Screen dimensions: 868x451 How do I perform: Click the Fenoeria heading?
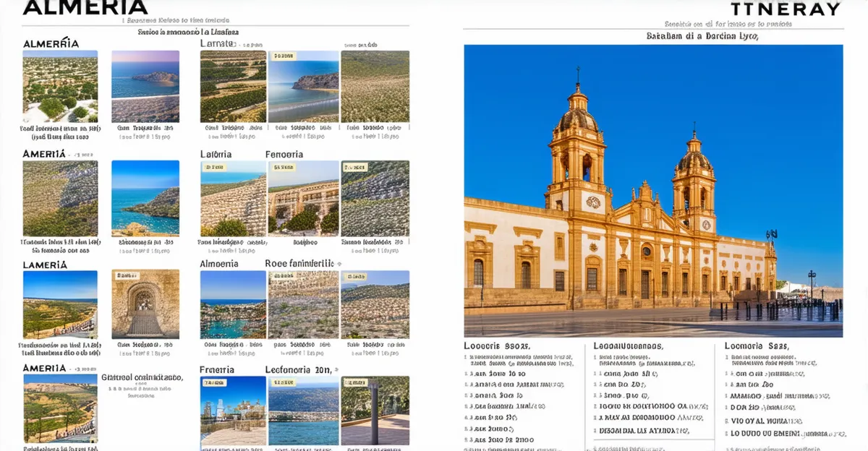pos(284,154)
